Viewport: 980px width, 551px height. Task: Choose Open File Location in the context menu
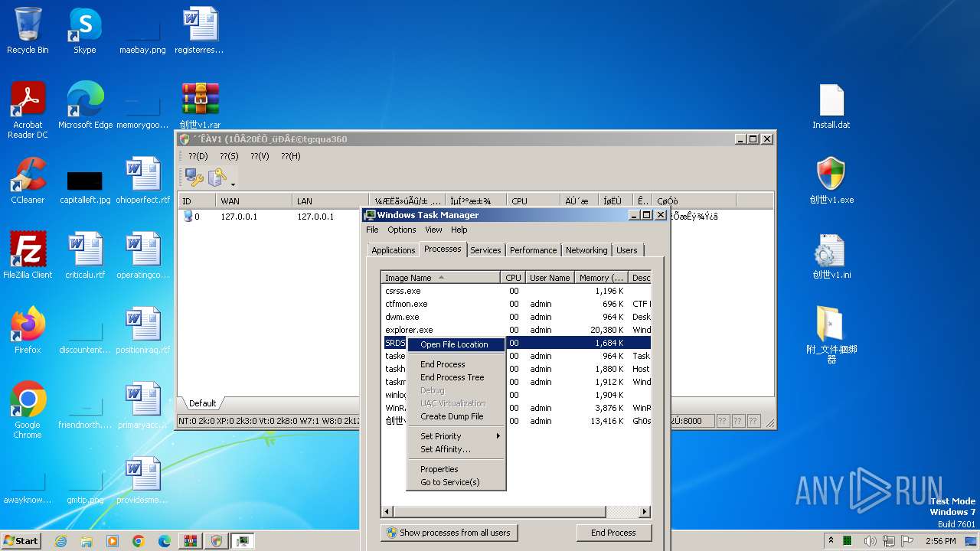click(x=456, y=344)
